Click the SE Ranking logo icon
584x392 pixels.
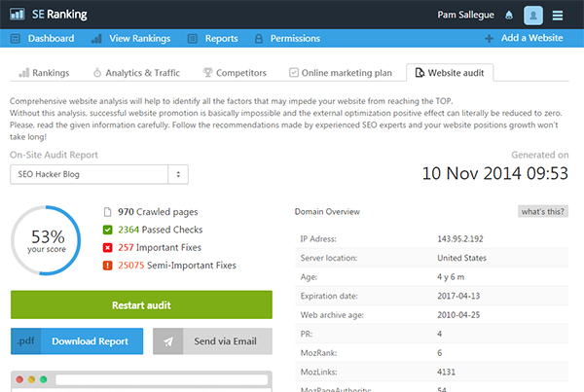coord(18,15)
